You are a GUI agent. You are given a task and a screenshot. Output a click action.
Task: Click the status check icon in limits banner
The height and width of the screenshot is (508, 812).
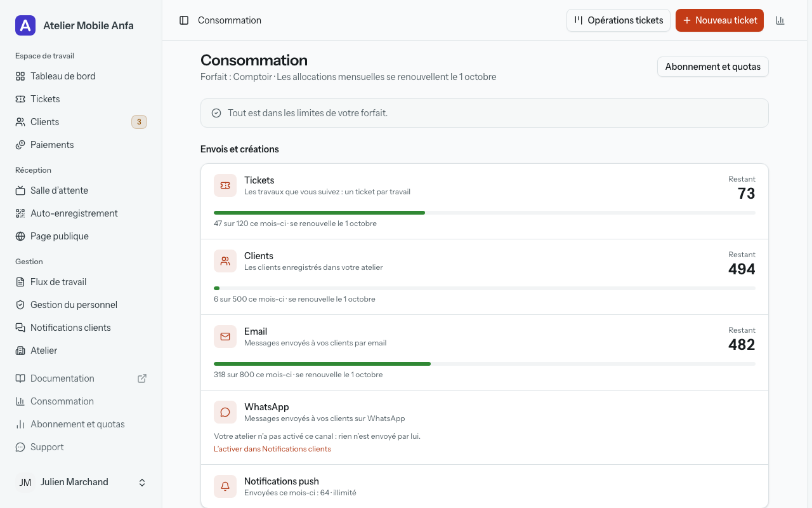pos(216,113)
